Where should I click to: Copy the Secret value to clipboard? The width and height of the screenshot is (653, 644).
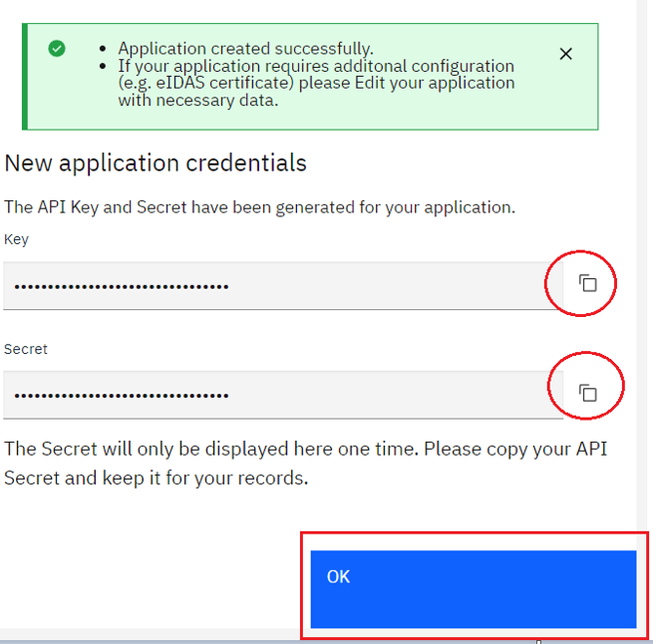click(587, 393)
